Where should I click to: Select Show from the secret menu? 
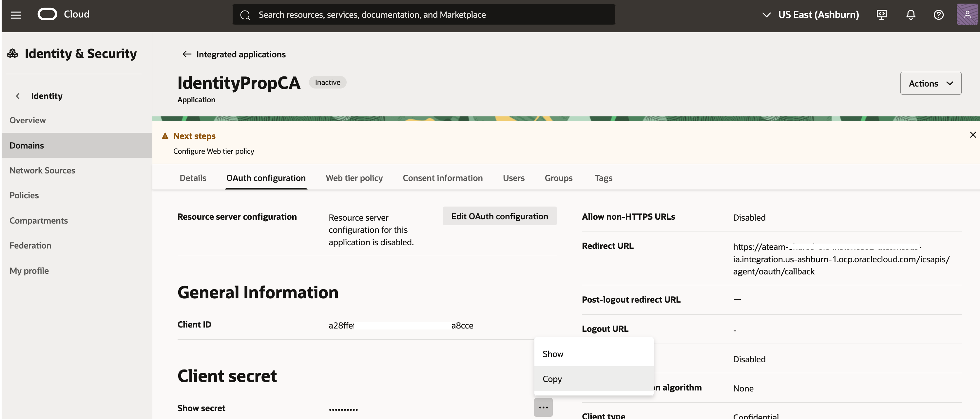(553, 353)
